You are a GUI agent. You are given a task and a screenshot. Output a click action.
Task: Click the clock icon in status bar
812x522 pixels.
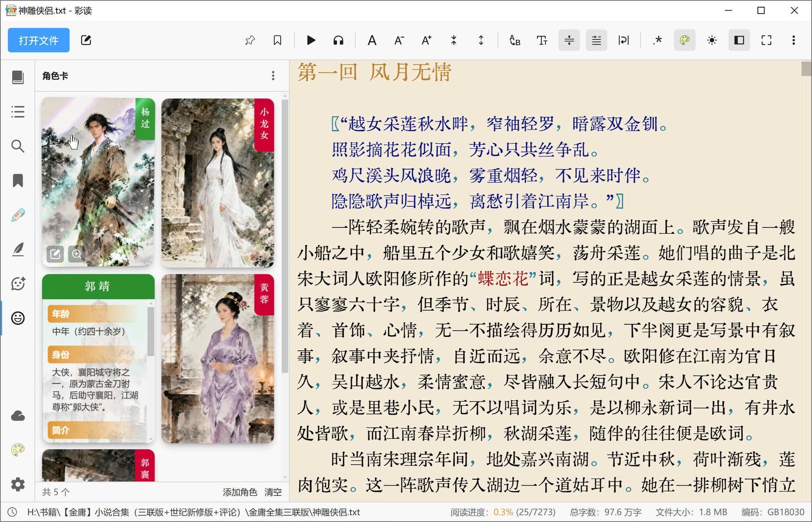click(x=12, y=512)
